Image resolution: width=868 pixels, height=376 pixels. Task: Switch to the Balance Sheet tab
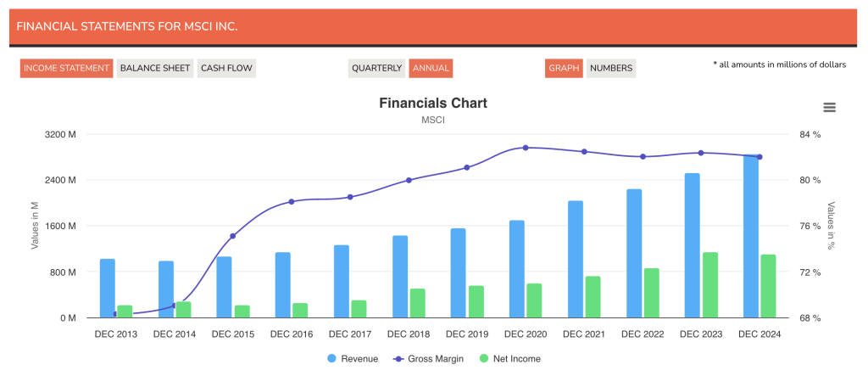155,68
